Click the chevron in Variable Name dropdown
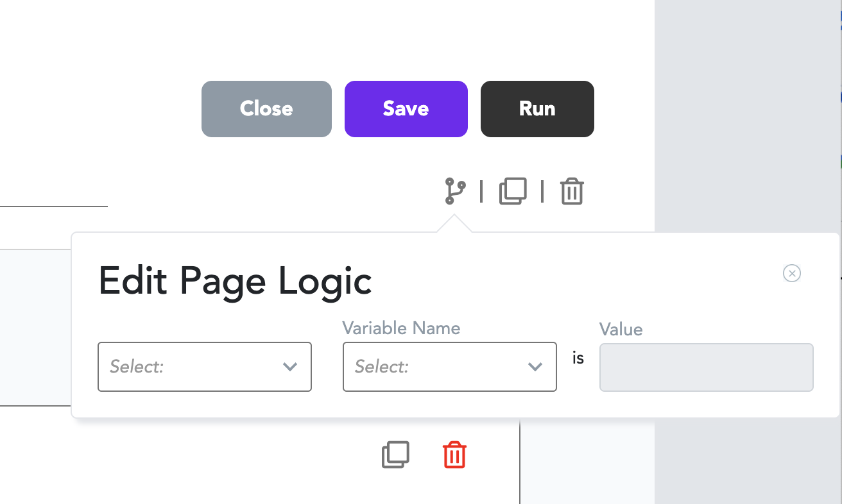Screen dimensions: 842x504 pyautogui.click(x=535, y=367)
